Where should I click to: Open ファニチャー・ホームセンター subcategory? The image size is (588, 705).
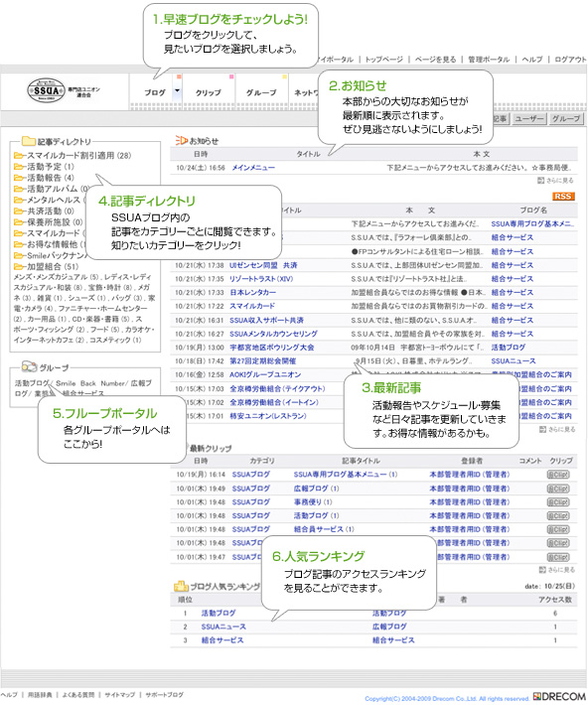102,309
